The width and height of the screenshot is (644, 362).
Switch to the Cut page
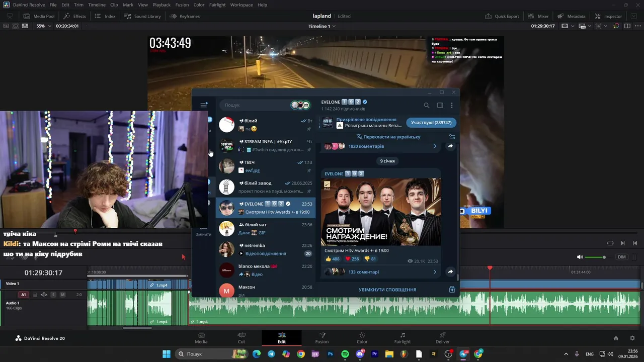pyautogui.click(x=242, y=338)
